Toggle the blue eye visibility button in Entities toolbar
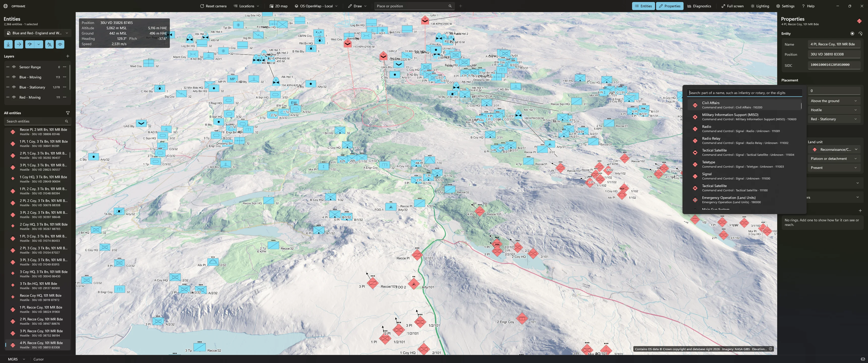The height and width of the screenshot is (363, 868). (60, 44)
